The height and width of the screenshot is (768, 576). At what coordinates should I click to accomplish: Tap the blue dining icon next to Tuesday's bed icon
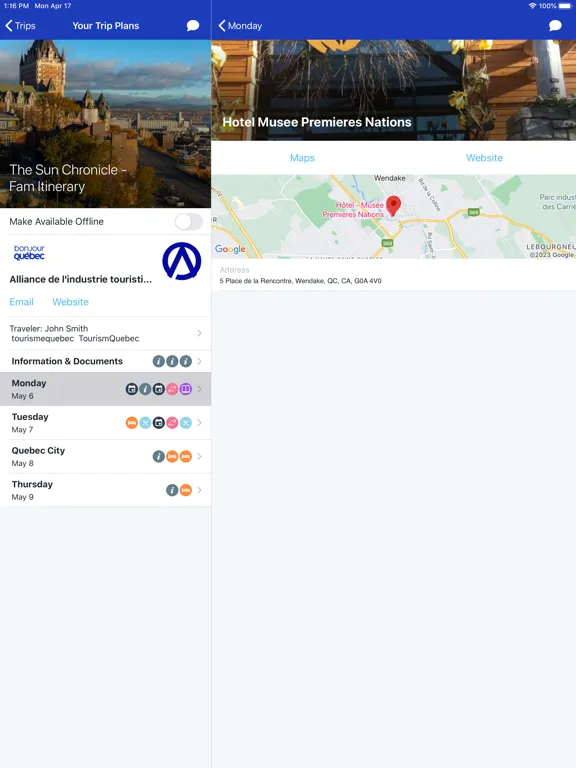[x=145, y=423]
